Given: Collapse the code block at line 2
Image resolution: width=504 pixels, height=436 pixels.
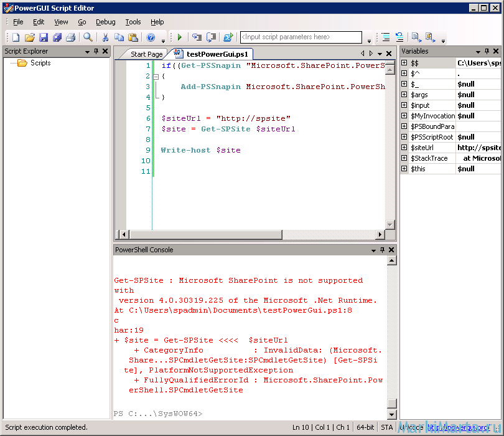Looking at the screenshot, I should [156, 77].
